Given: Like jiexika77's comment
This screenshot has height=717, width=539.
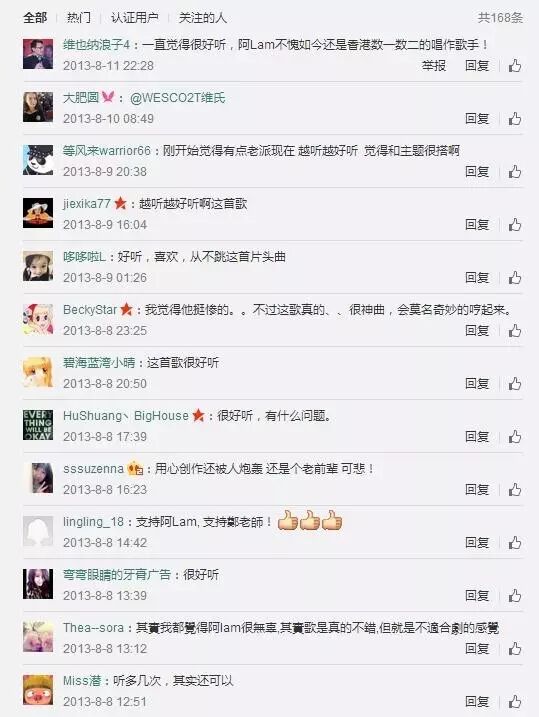Looking at the screenshot, I should point(515,225).
